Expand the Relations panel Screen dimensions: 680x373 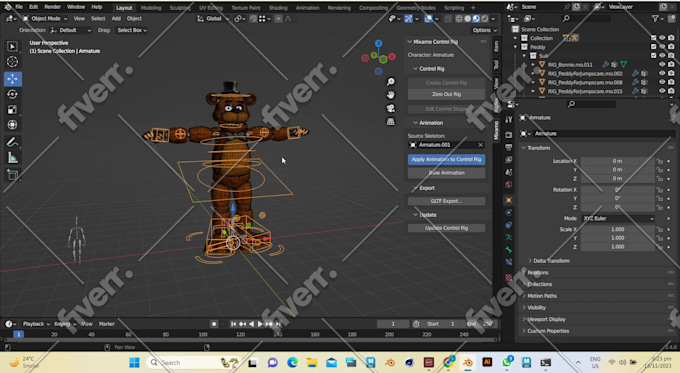click(537, 272)
